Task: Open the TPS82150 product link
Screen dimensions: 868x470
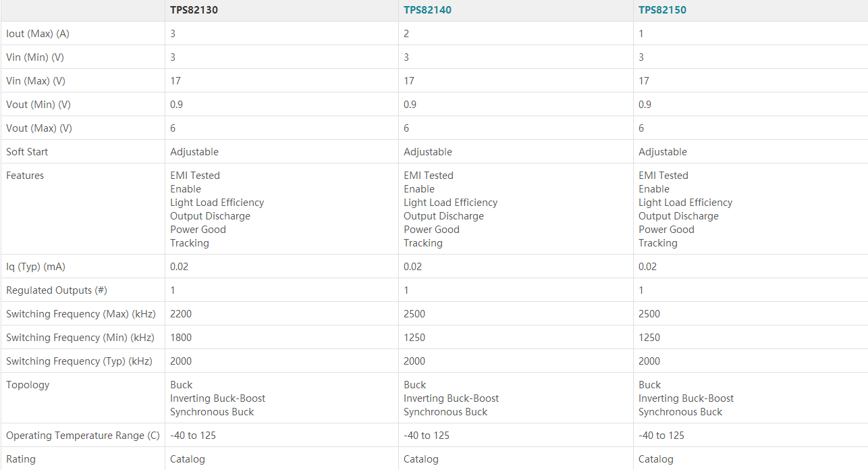Action: (662, 10)
